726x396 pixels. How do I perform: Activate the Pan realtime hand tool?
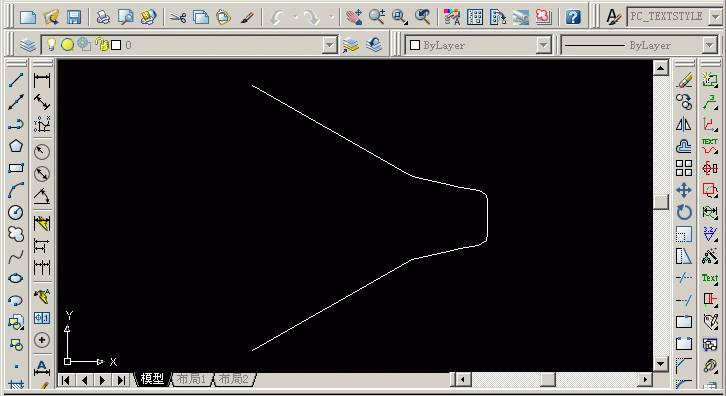click(354, 17)
